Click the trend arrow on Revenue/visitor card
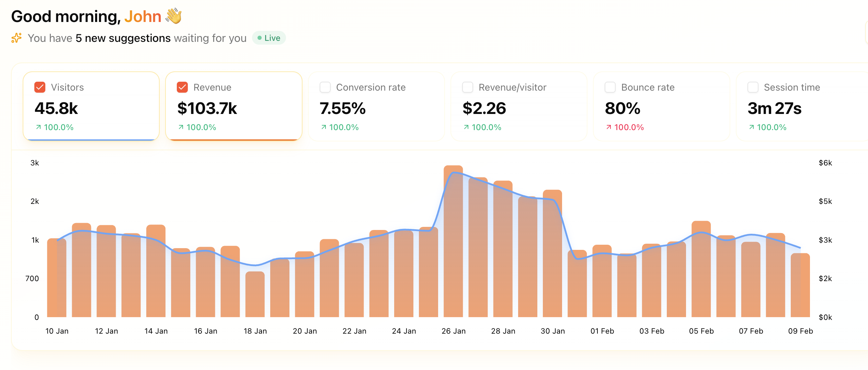 [466, 127]
